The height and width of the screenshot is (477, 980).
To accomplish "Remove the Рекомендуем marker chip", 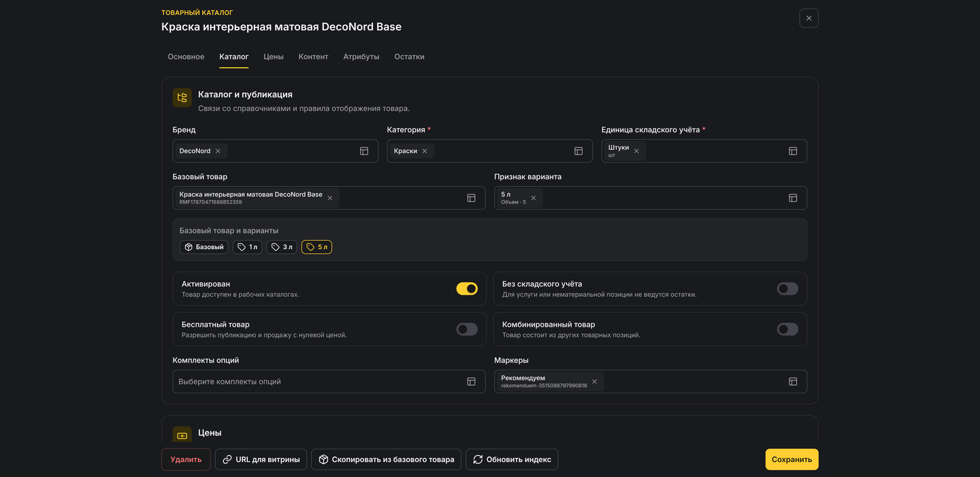I will click(x=594, y=382).
